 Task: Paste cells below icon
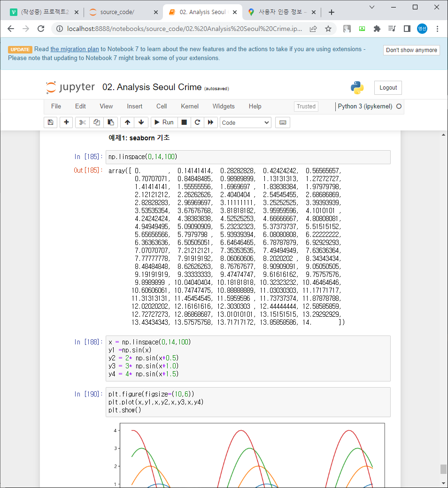111,122
